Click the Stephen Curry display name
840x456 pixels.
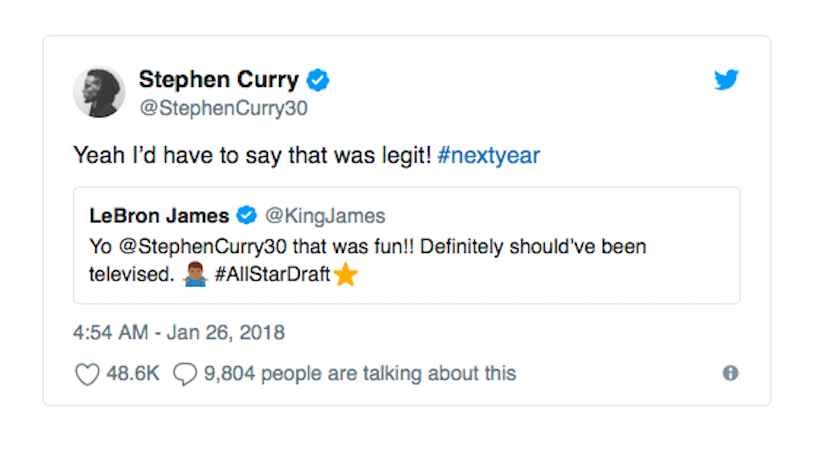point(218,79)
